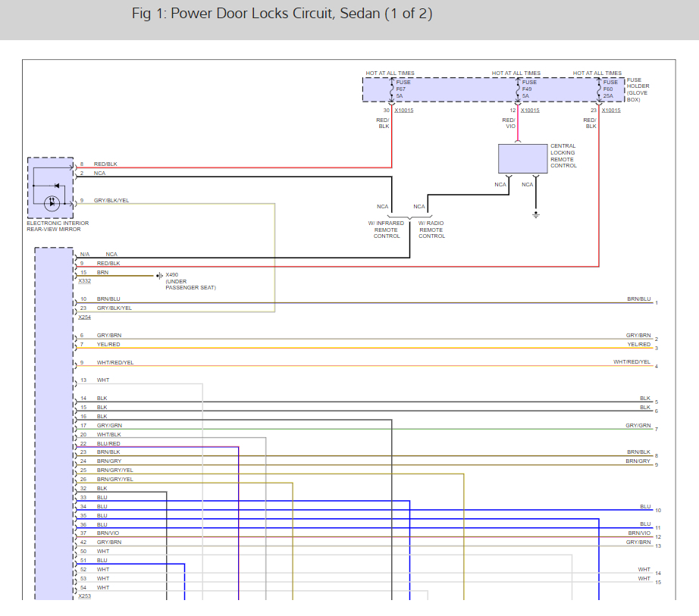The width and height of the screenshot is (699, 616).
Task: Click the W/ Radio Remote Control label
Action: (432, 230)
